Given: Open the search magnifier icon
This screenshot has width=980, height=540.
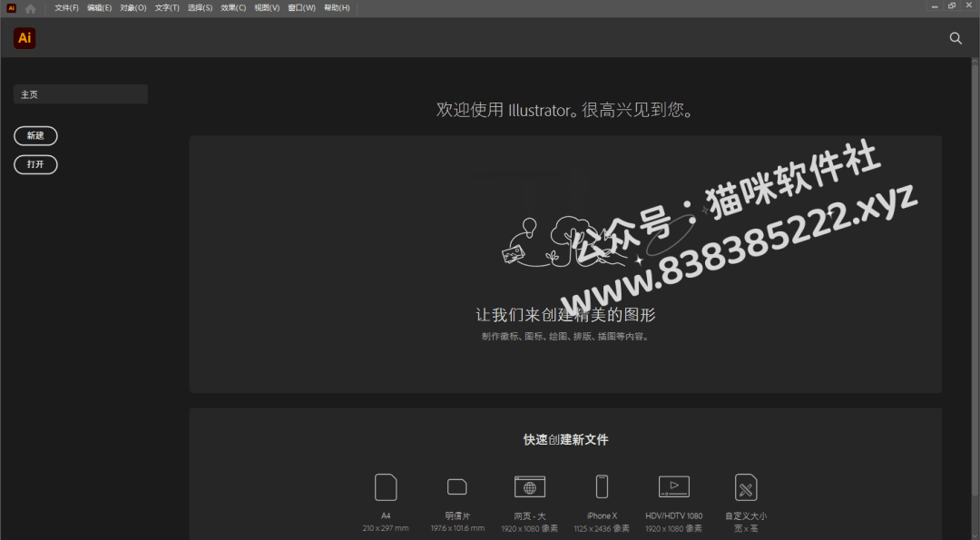Looking at the screenshot, I should (x=955, y=38).
